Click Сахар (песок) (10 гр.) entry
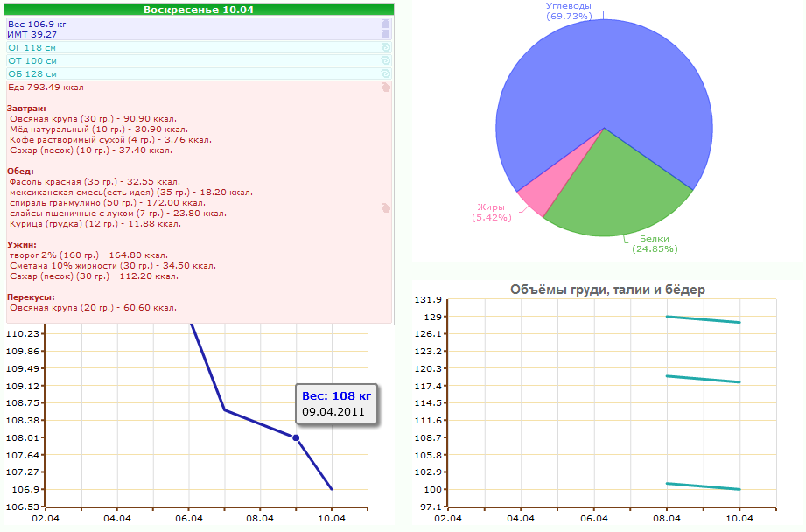Screen dimensions: 806x532 tap(91, 150)
